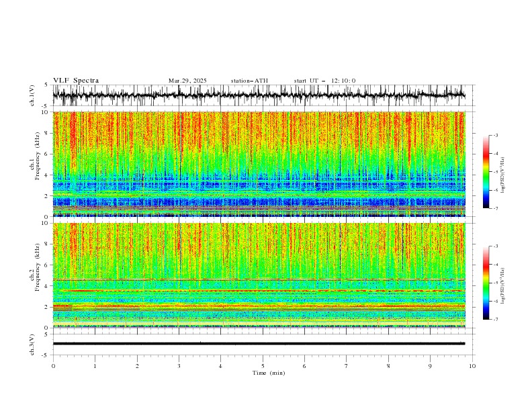Click the ch.1 "Frequency (kHz)" axis label
532x411 pixels.
[x=38, y=156]
